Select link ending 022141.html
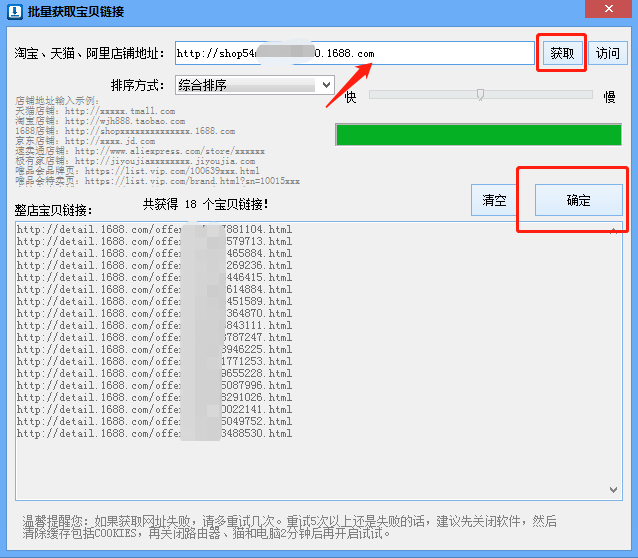 [154, 409]
